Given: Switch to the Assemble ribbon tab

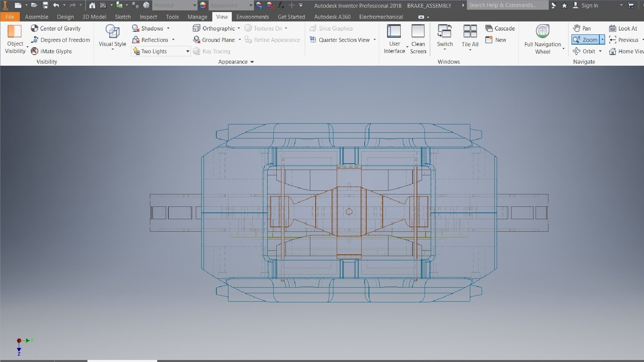Looking at the screenshot, I should coord(37,17).
